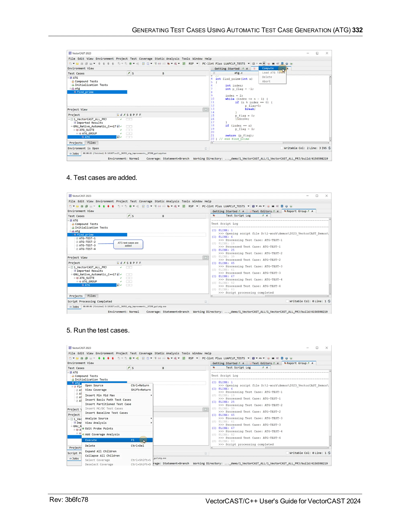This screenshot has width=411, height=532.
Task: Click Execute in the atg context menu
Action: click(117, 440)
